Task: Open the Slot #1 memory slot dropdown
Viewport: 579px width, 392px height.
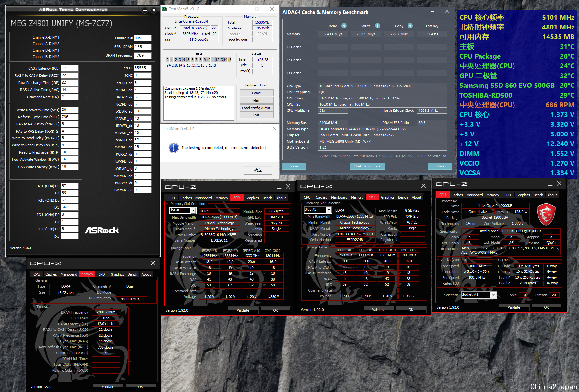Action: [193, 211]
